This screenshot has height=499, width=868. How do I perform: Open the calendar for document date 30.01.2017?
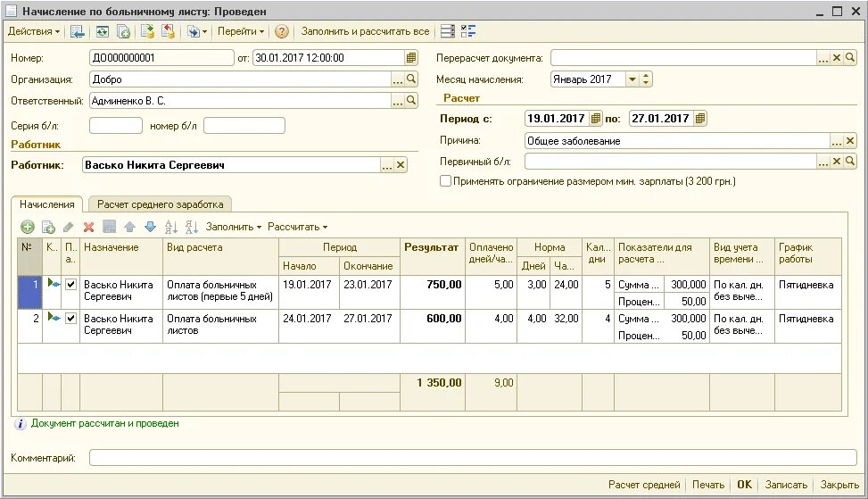[x=410, y=58]
